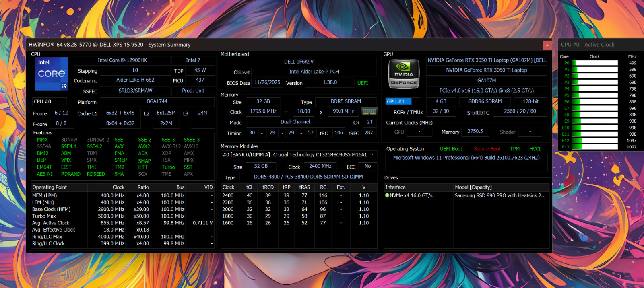Click the Microsoft Windows 11 Professional build text

tap(466, 158)
